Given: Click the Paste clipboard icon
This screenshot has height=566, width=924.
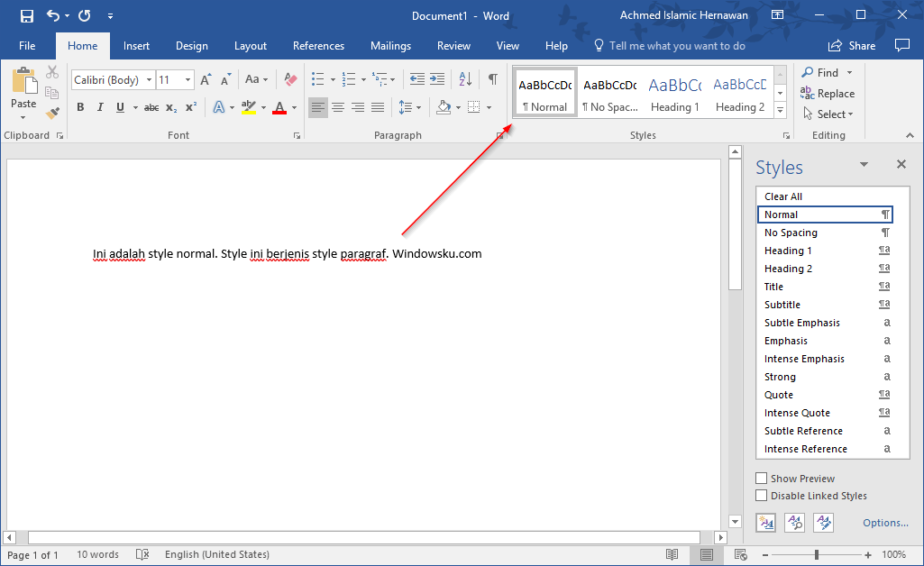Looking at the screenshot, I should 24,81.
